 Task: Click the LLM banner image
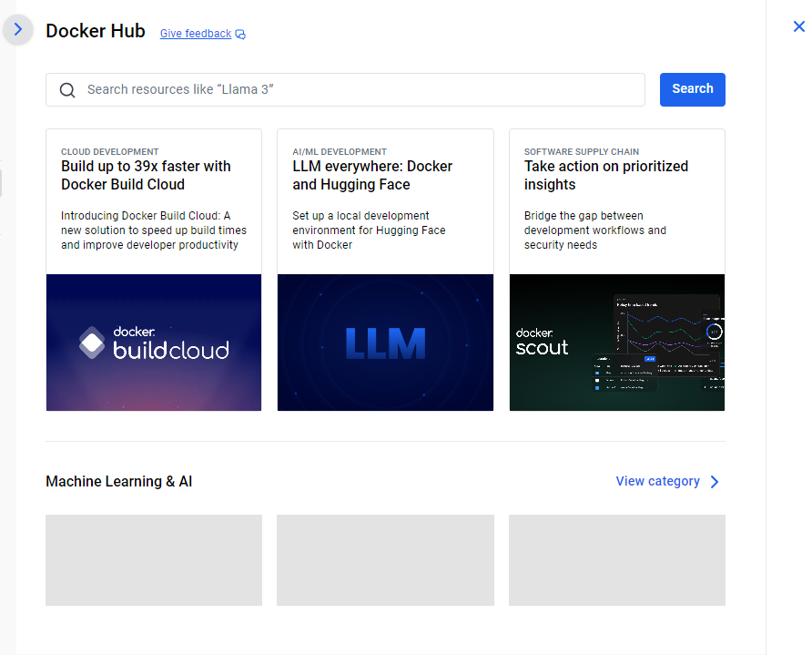[x=385, y=343]
